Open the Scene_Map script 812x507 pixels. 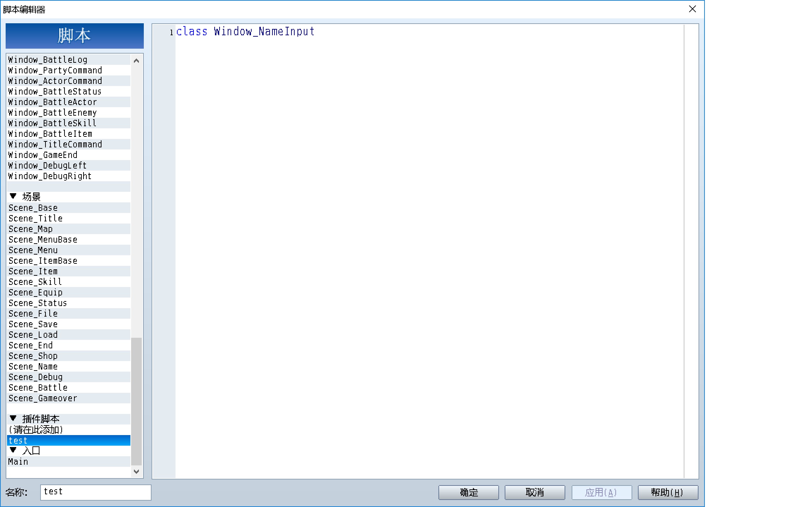coord(69,229)
